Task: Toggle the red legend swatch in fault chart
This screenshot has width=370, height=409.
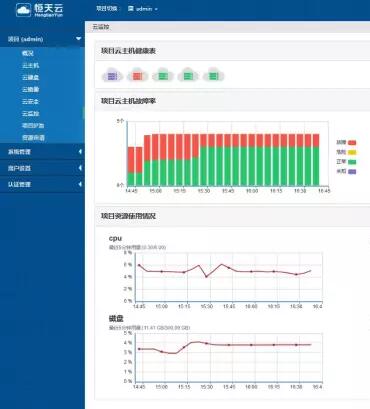Action: tap(352, 143)
